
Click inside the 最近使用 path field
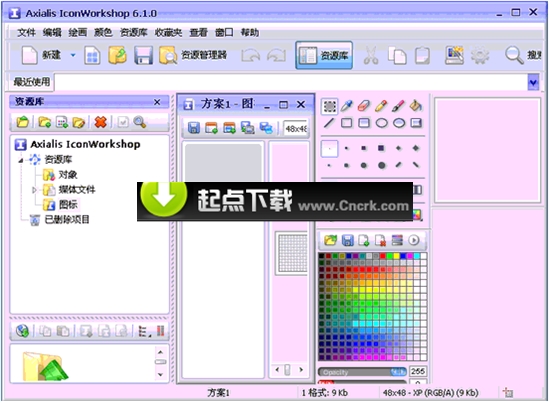(291, 82)
